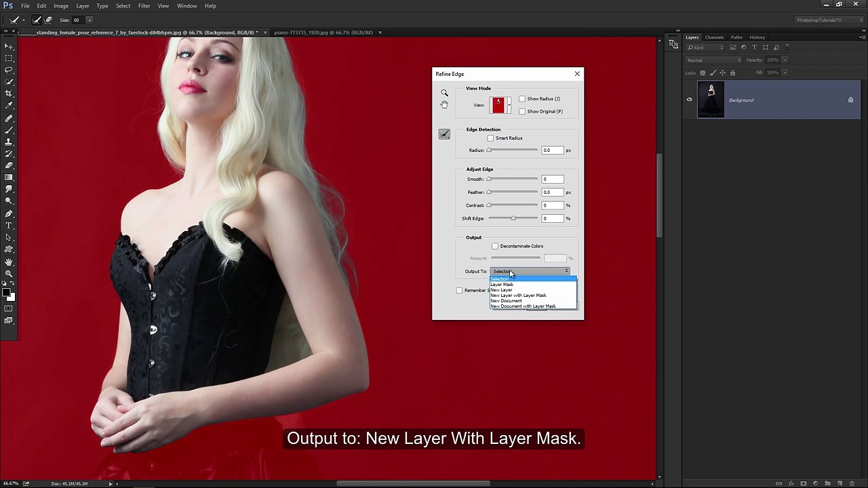
Task: Switch to the Channels tab
Action: (x=714, y=37)
